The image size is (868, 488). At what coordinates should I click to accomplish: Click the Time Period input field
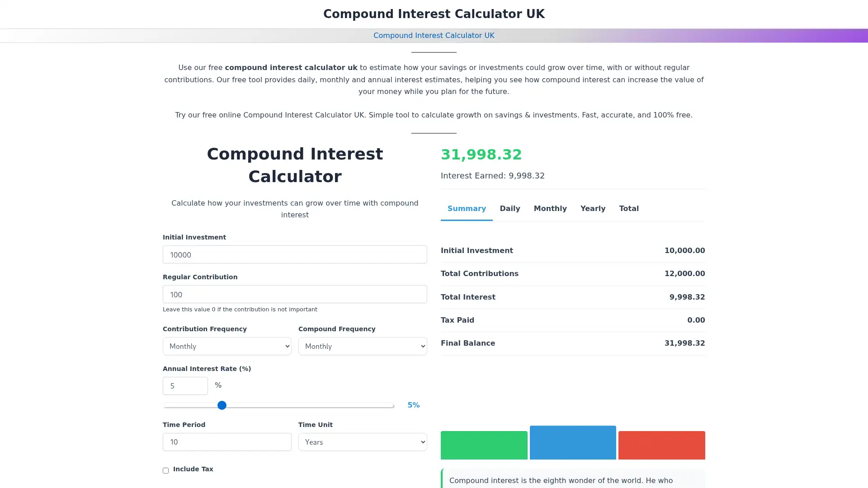[226, 442]
